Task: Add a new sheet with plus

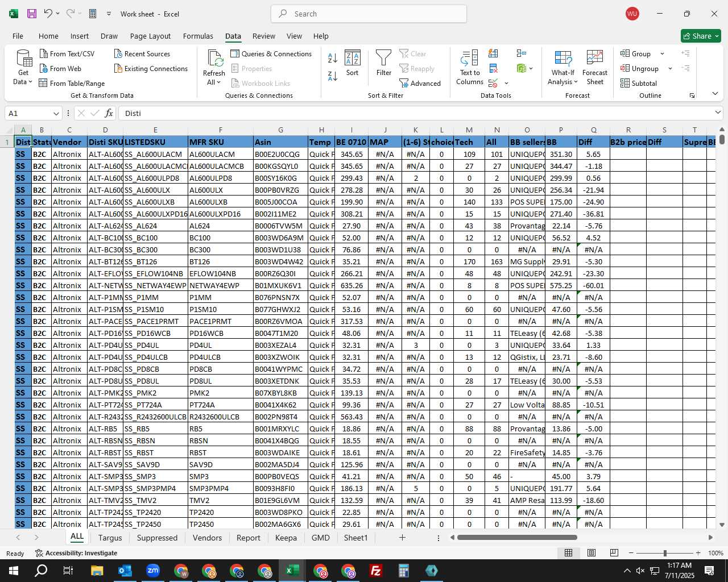Action: coord(402,538)
